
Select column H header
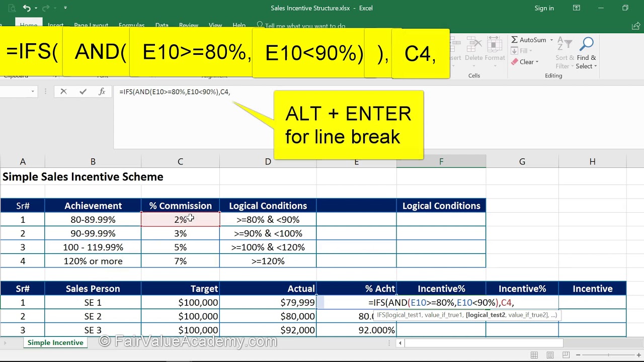point(592,161)
